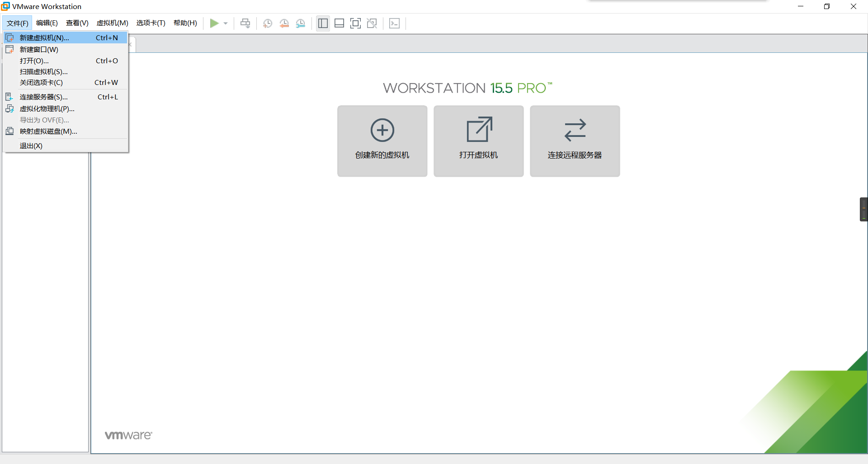This screenshot has width=868, height=464.
Task: Enter full screen mode icon
Action: tap(355, 23)
